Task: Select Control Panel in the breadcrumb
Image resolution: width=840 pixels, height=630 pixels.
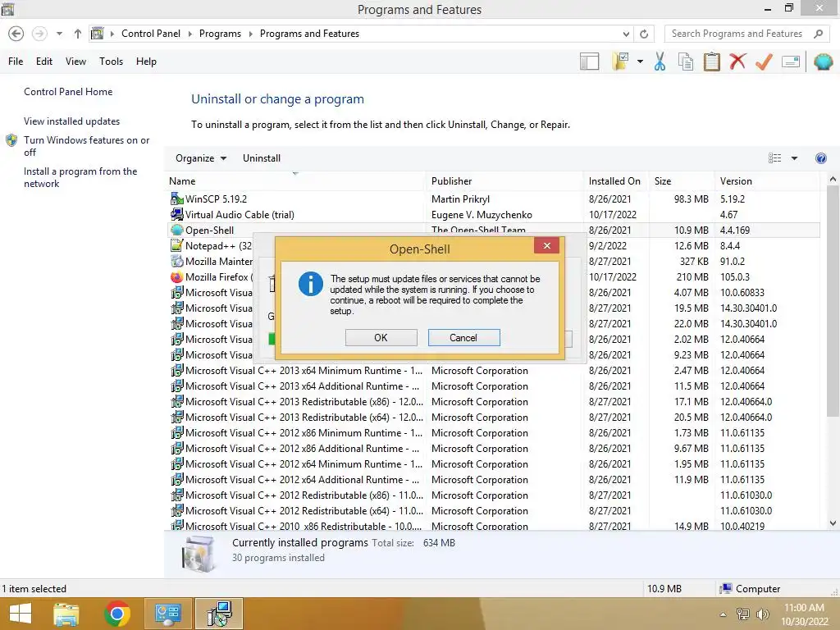Action: pyautogui.click(x=151, y=34)
